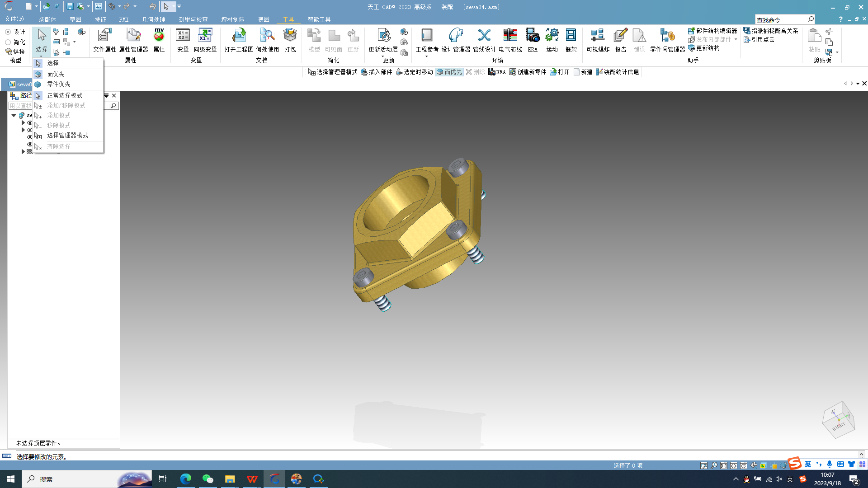Expand the last tree node in pathfinder
Viewport: 868px width, 488px height.
pos(23,152)
